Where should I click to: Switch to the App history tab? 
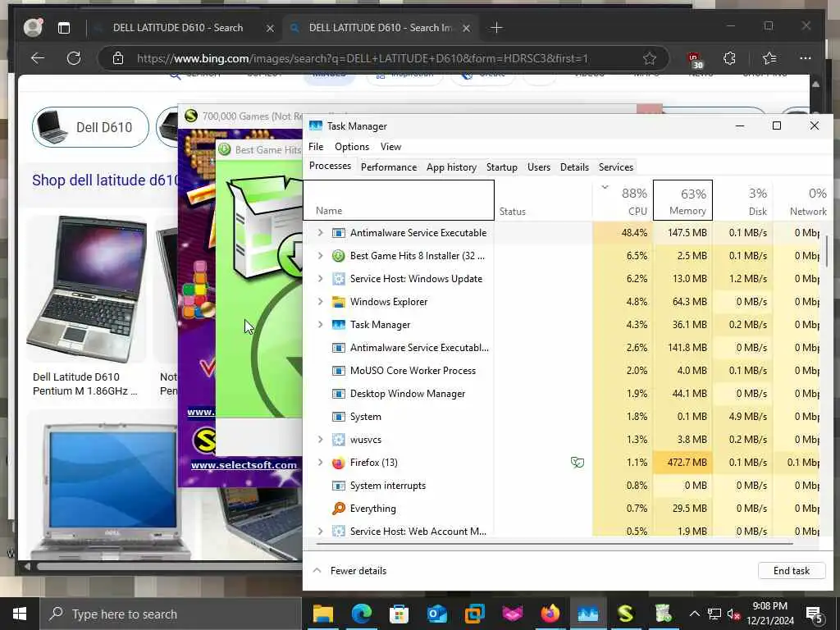[x=451, y=167]
